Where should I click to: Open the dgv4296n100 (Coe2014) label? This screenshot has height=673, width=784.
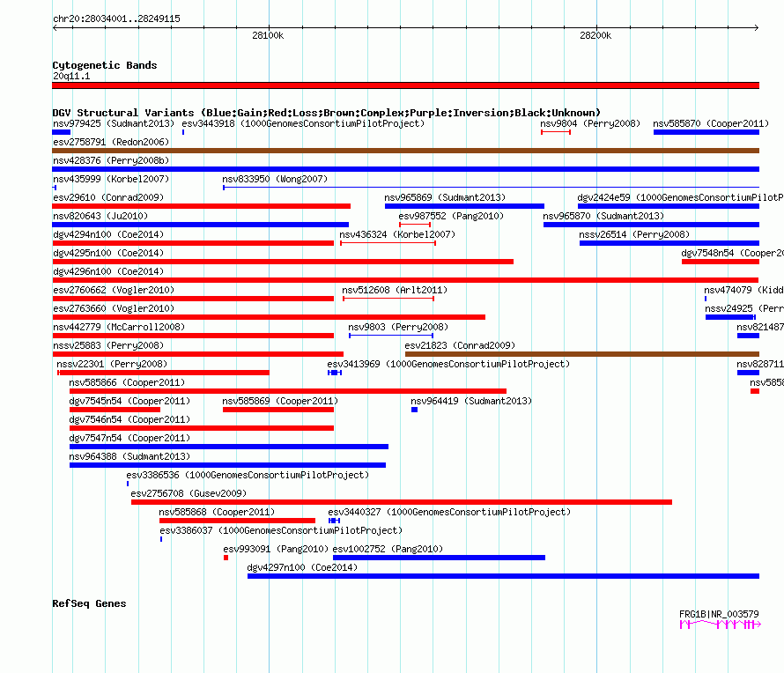tap(108, 271)
